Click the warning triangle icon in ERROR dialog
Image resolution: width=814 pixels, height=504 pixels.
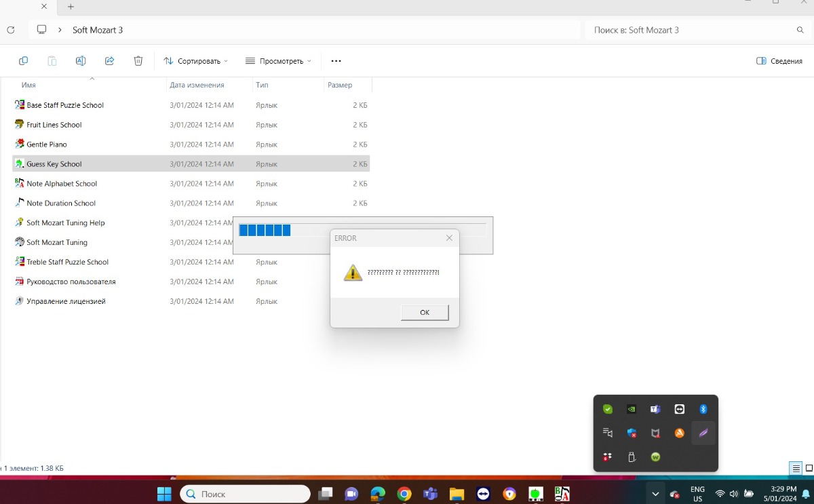pos(353,273)
